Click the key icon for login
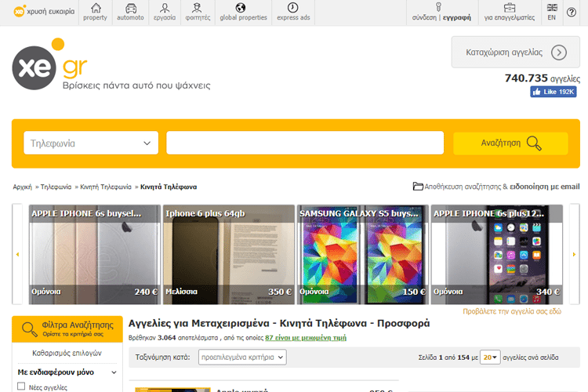This screenshot has width=588, height=392. pos(438,7)
